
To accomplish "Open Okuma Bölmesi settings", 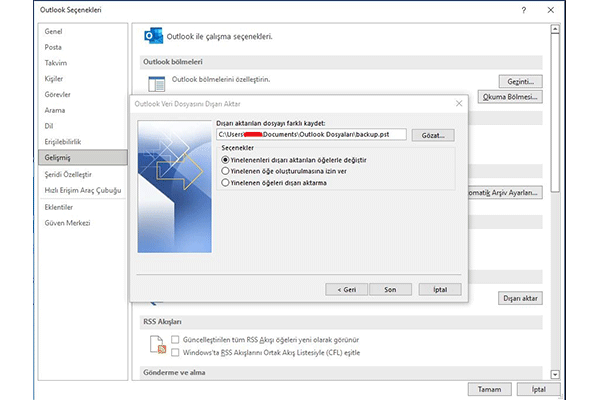I will (510, 97).
